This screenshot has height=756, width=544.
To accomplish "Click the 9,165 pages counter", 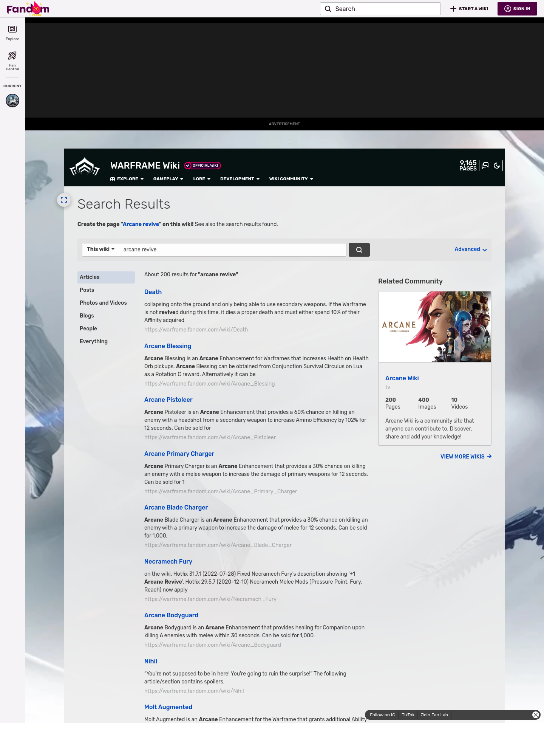I will pos(468,166).
